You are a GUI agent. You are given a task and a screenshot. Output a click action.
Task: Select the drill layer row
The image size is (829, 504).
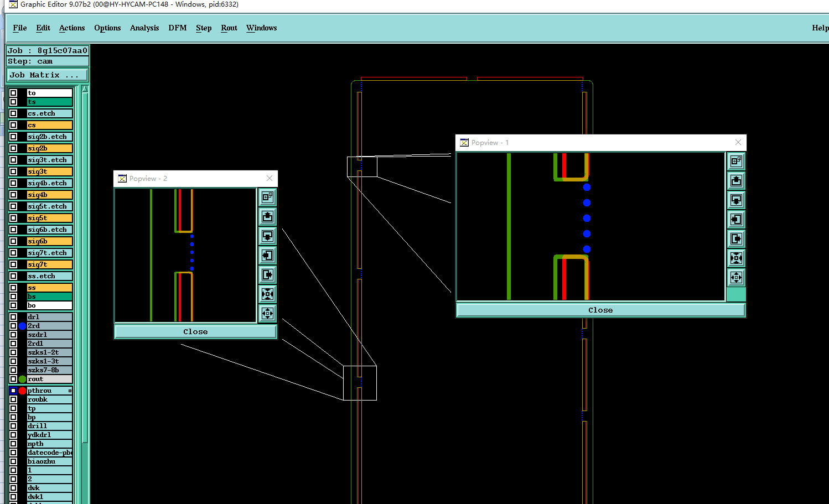click(50, 426)
